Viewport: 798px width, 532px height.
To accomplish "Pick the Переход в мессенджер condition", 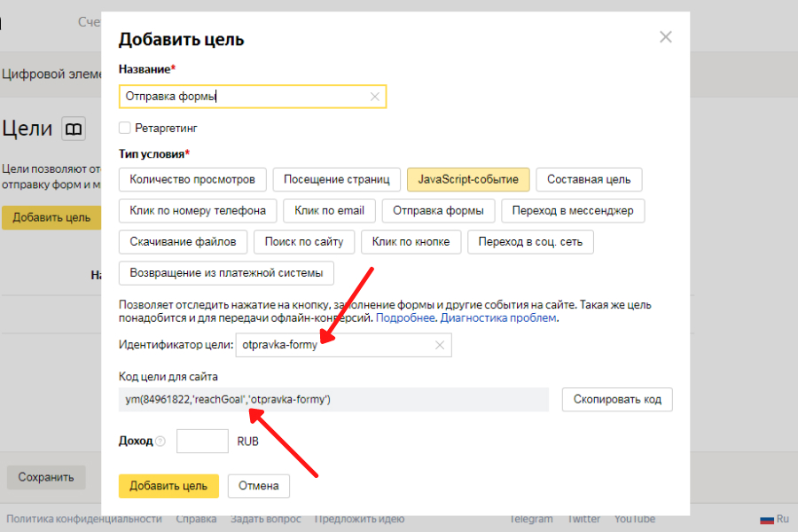I will click(573, 211).
